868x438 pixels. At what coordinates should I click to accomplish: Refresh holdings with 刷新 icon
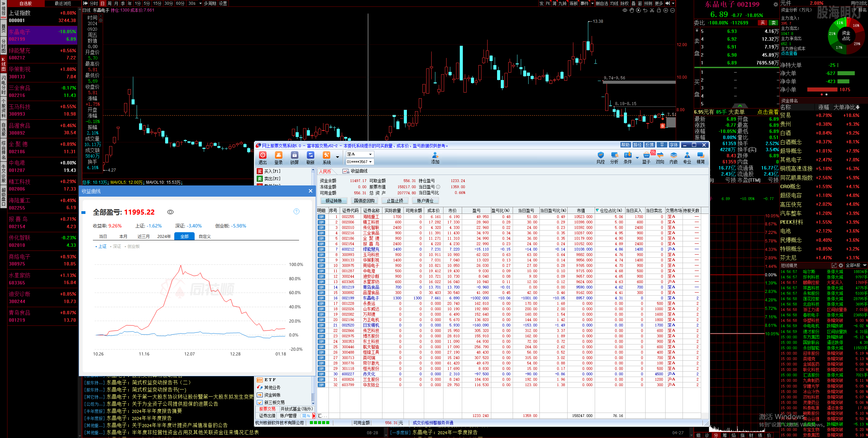click(310, 158)
